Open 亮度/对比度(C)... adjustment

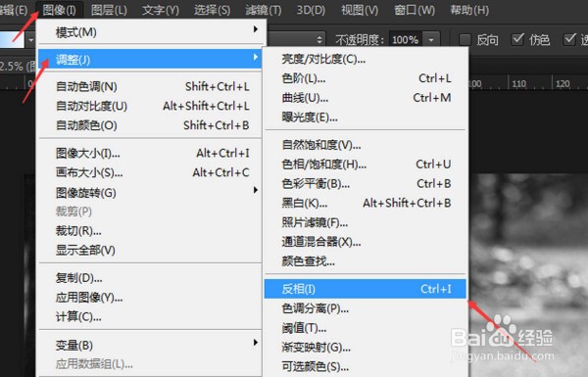click(x=365, y=59)
